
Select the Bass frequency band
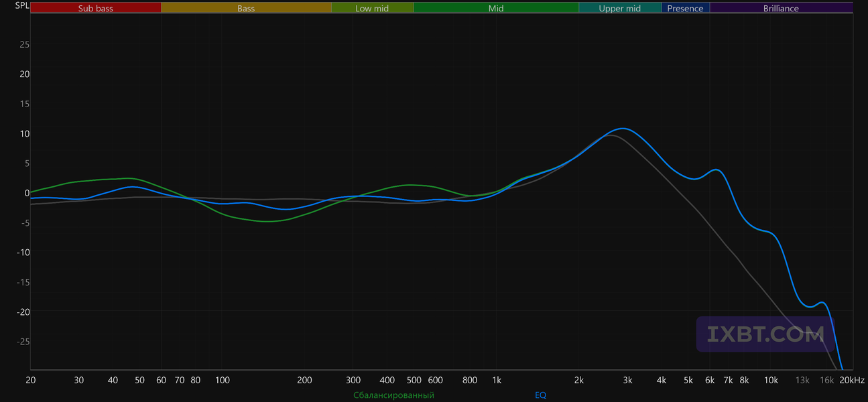246,8
